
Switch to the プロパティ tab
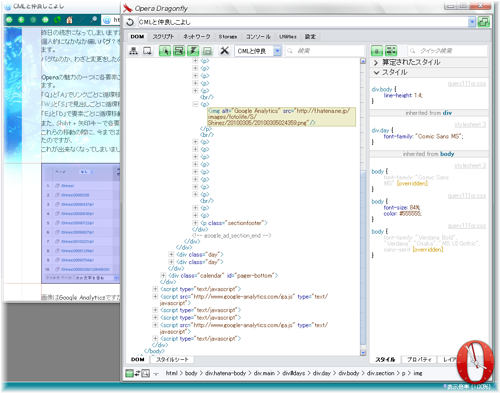419,359
